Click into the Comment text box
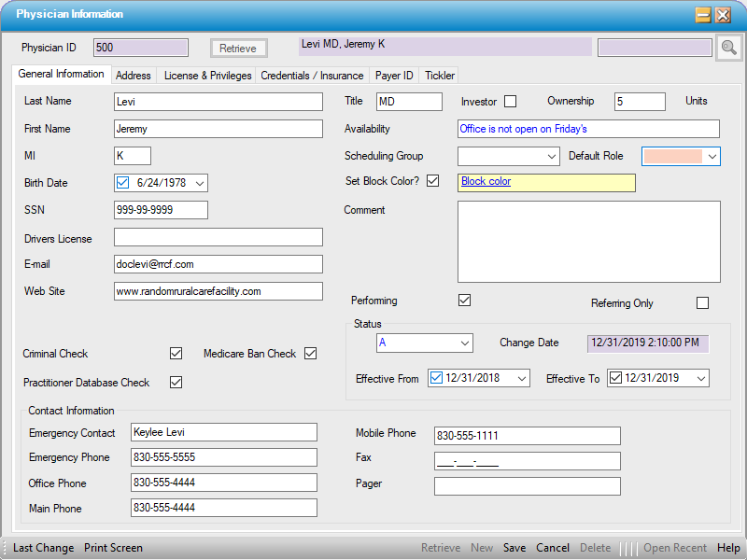747x560 pixels. (x=588, y=241)
